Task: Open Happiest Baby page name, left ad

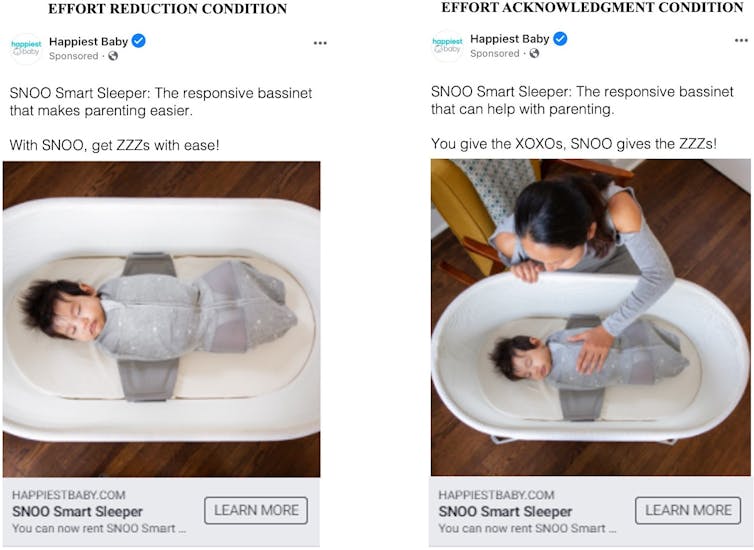Action: (x=88, y=42)
